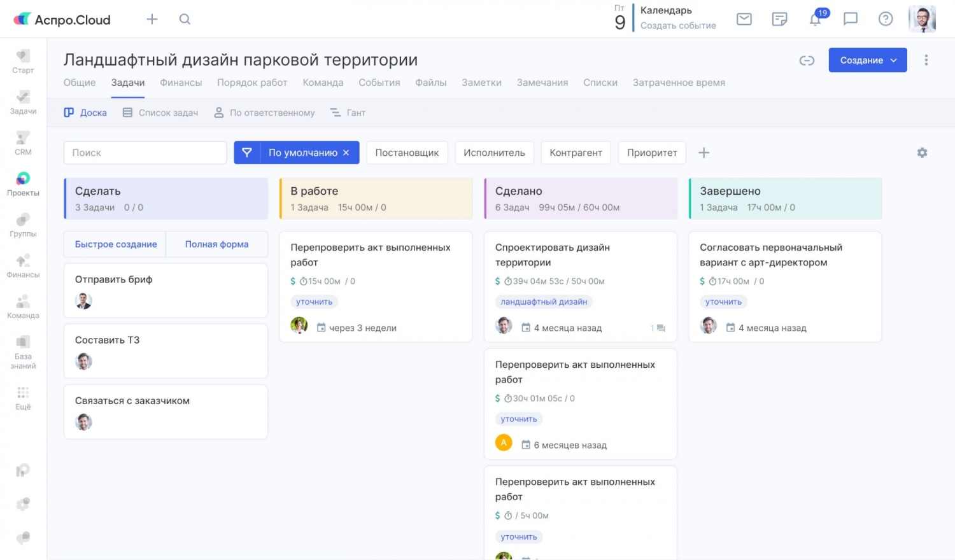Open the Приоритет filter dropdown
955x560 pixels.
(x=651, y=153)
